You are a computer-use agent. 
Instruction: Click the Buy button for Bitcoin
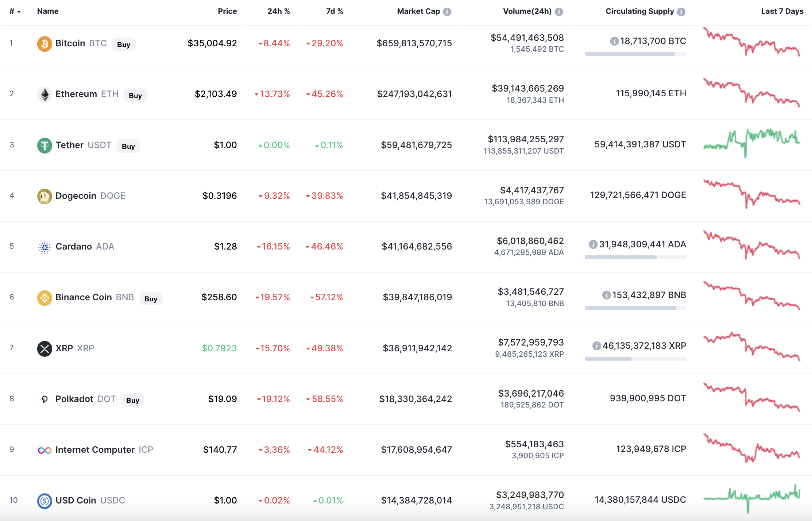coord(124,45)
